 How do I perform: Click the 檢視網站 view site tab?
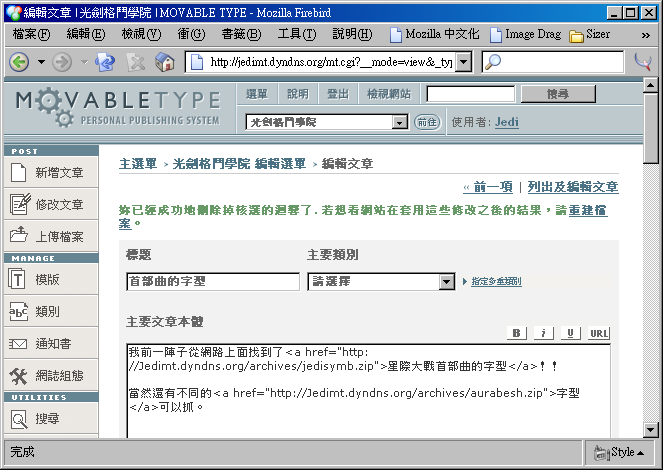tap(389, 93)
